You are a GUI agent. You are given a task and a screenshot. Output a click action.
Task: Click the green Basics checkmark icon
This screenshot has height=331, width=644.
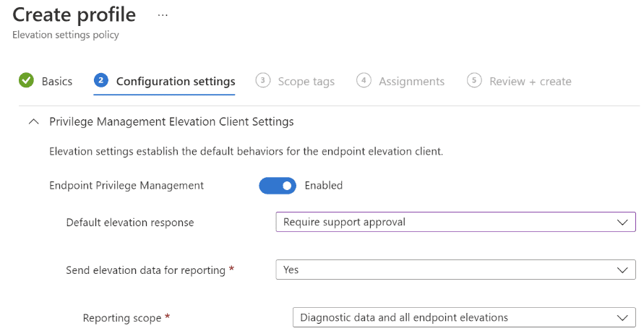point(26,80)
